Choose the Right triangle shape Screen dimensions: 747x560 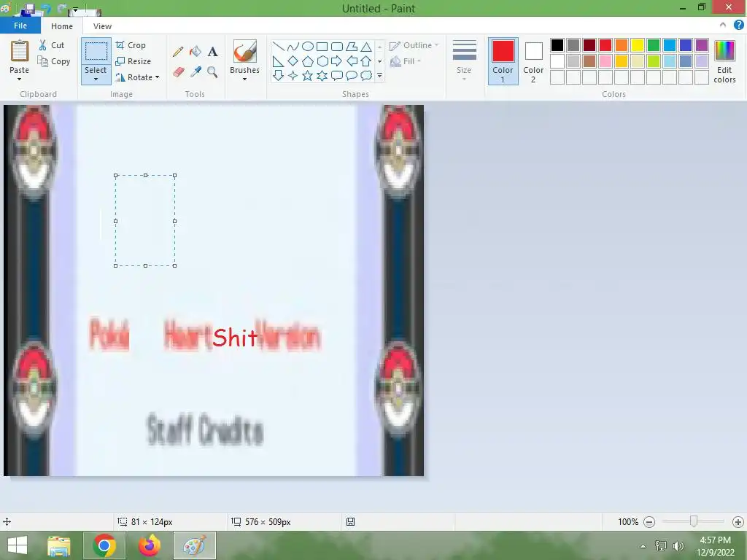(x=278, y=61)
